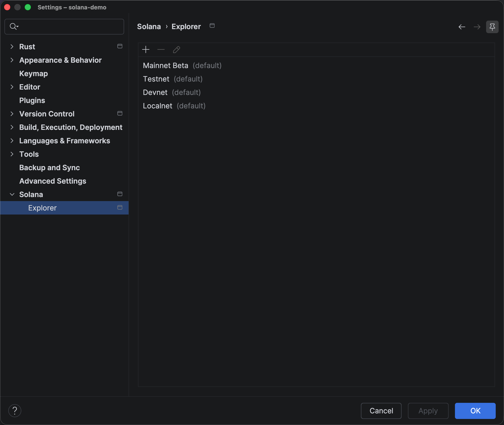Select the Solana tree item

point(31,194)
